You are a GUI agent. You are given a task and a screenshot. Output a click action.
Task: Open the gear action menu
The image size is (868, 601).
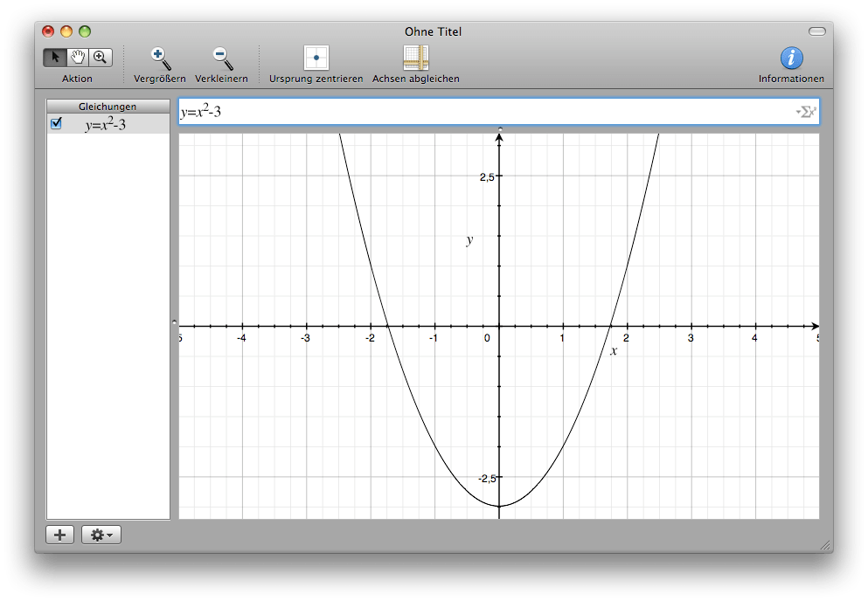coord(101,535)
